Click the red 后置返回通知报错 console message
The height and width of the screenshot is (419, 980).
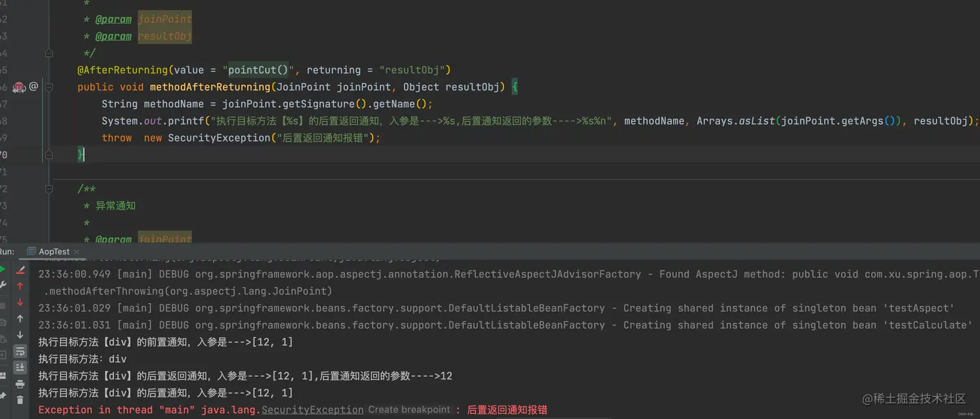[507, 410]
